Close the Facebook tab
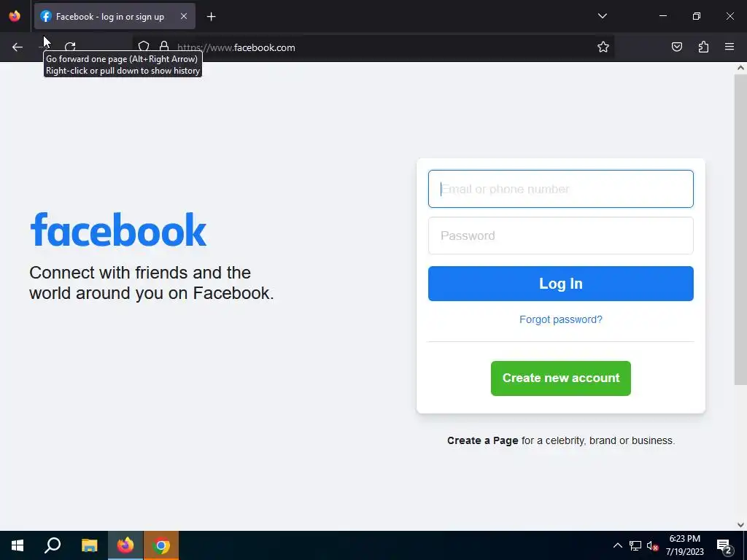Image resolution: width=747 pixels, height=560 pixels. tap(184, 16)
